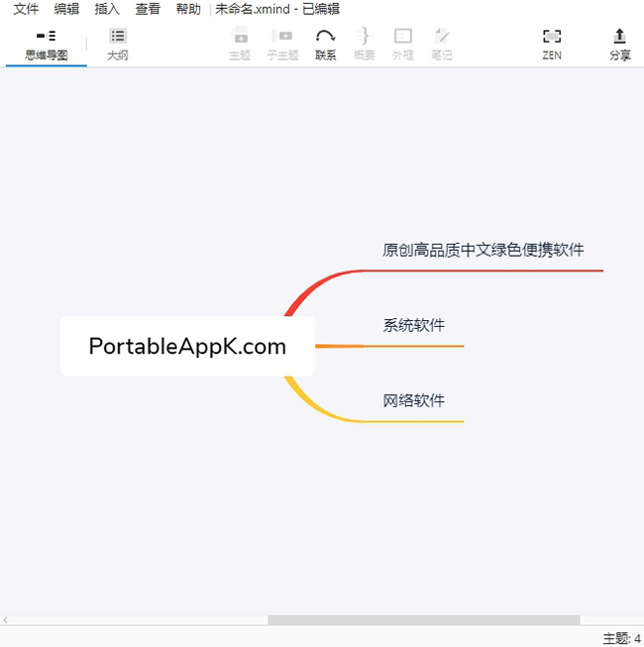Viewport: 644px width, 647px height.
Task: Select the 原创高品质中文绿色便携软件 topic
Action: click(x=490, y=250)
